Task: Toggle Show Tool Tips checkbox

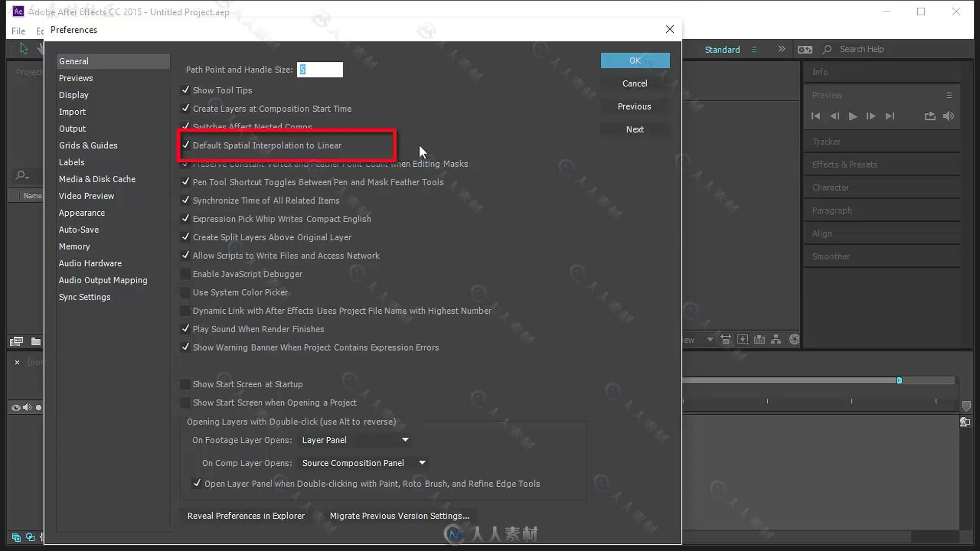Action: [186, 90]
